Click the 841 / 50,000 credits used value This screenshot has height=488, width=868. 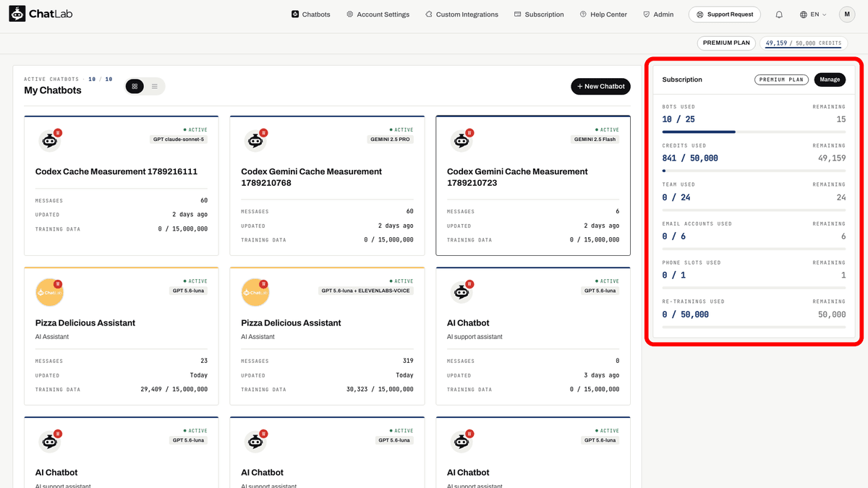coord(690,158)
